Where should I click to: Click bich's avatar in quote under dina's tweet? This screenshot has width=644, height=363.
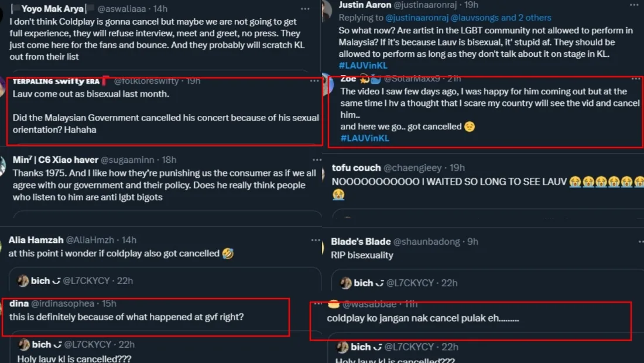23,344
